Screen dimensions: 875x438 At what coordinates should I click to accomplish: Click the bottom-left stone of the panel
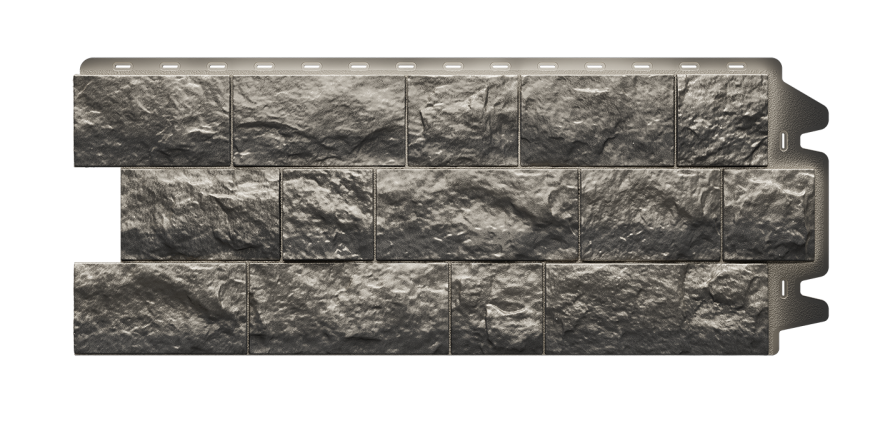click(159, 308)
